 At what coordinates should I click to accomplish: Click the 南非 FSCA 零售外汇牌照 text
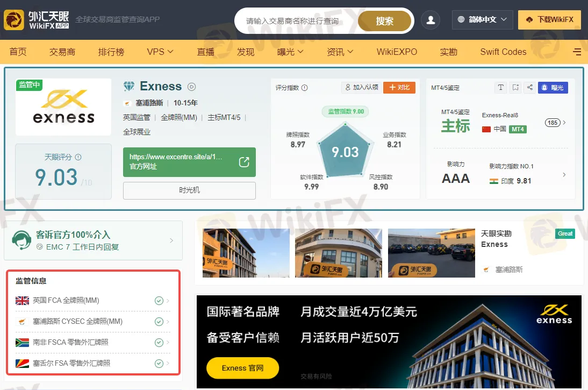point(70,342)
